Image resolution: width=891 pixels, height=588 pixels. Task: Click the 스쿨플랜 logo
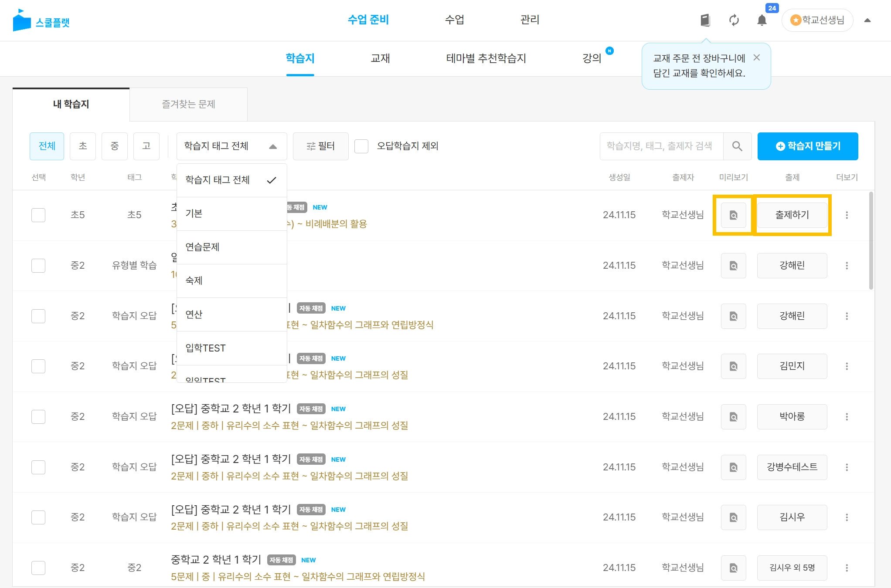41,21
